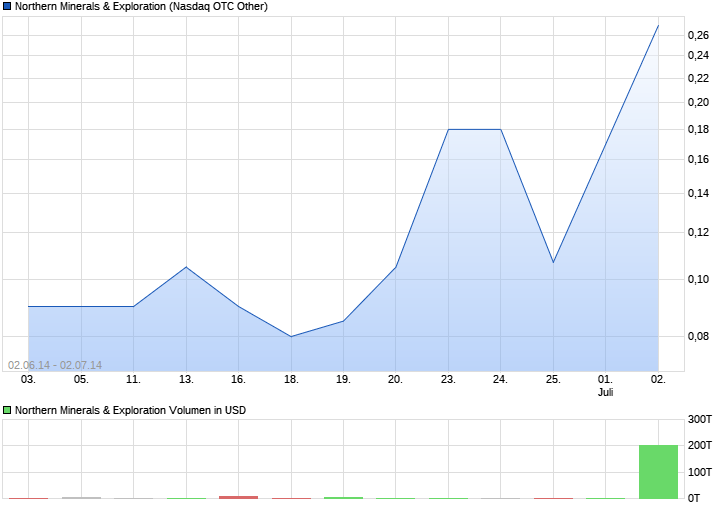Click the price axis value '0,14'
Viewport: 726px width, 508px height.
point(698,194)
